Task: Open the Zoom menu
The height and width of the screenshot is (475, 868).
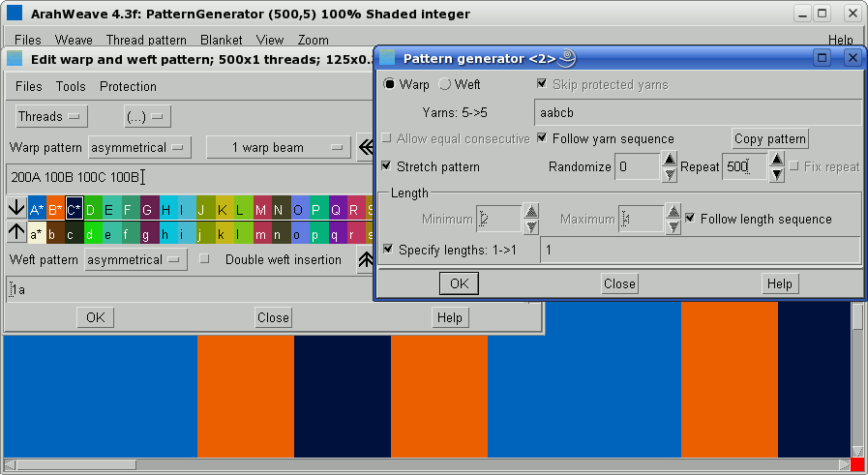Action: coord(314,40)
